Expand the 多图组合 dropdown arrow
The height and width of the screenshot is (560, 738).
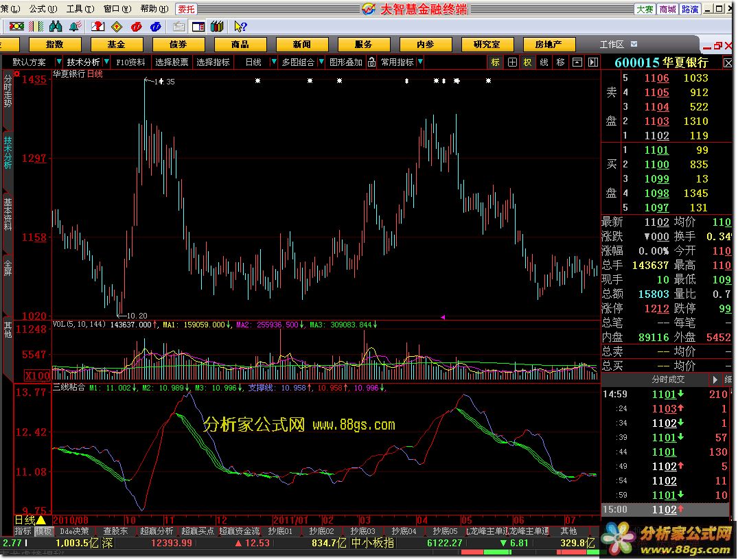[x=321, y=62]
